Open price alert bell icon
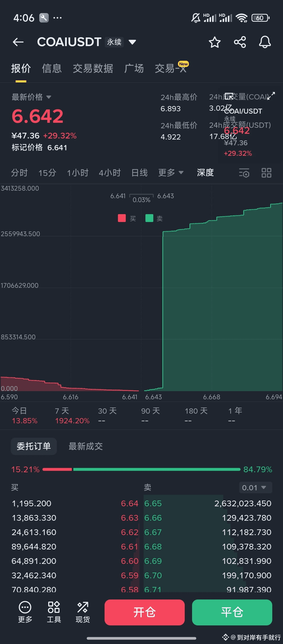 point(265,42)
